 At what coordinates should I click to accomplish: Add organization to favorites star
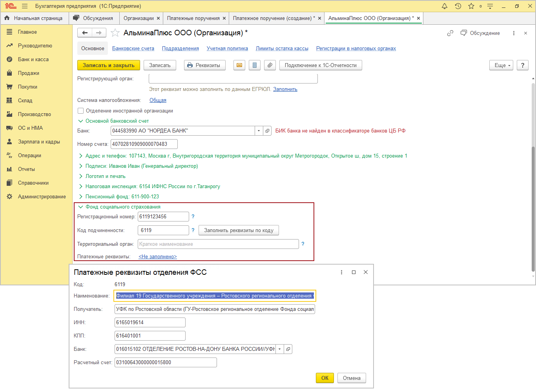tap(115, 33)
